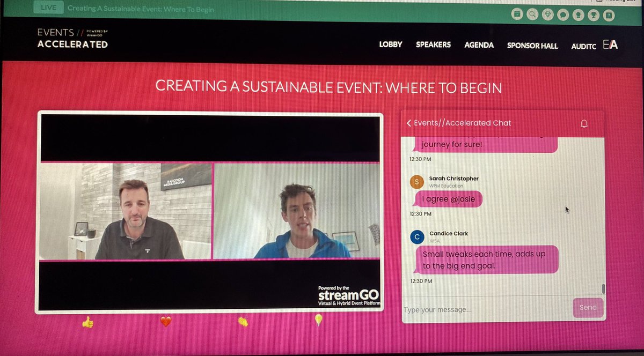Screen dimensions: 644x356
Task: Open the speech bubble chat icon
Action: pyautogui.click(x=563, y=14)
